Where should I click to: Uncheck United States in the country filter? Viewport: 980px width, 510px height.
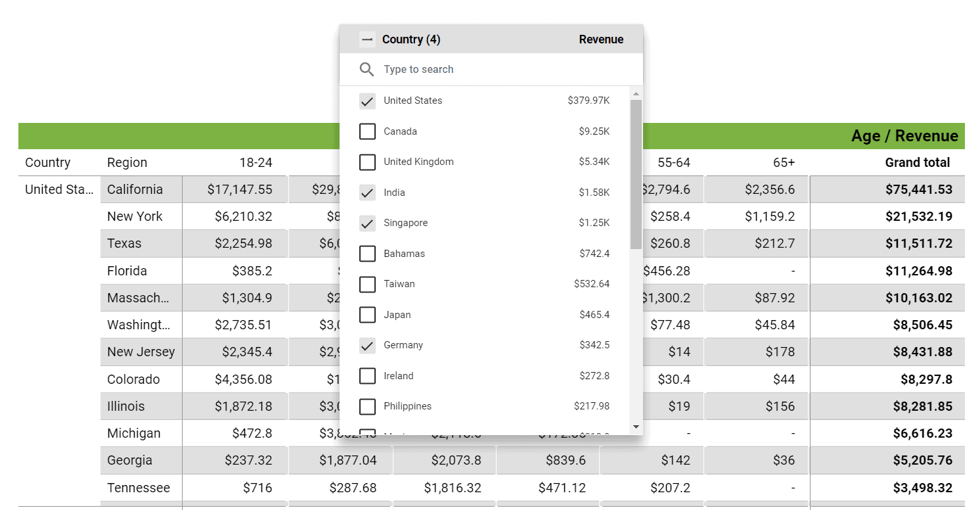(x=367, y=101)
